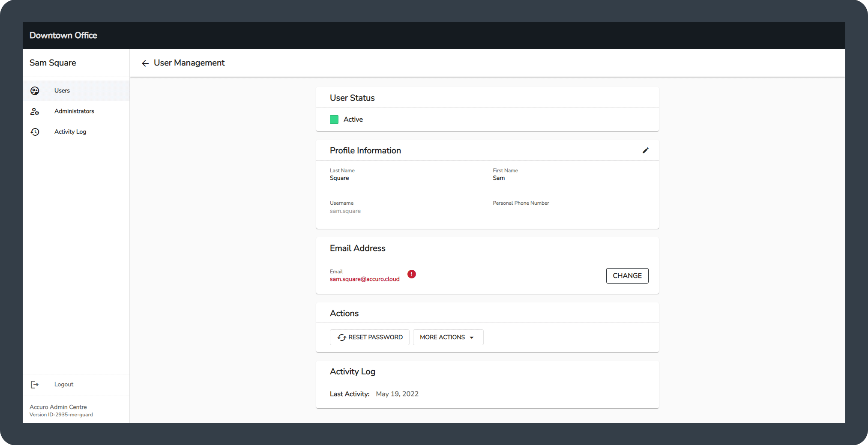Click the Logout exit icon
Screen dimensions: 868x445
tap(35, 385)
